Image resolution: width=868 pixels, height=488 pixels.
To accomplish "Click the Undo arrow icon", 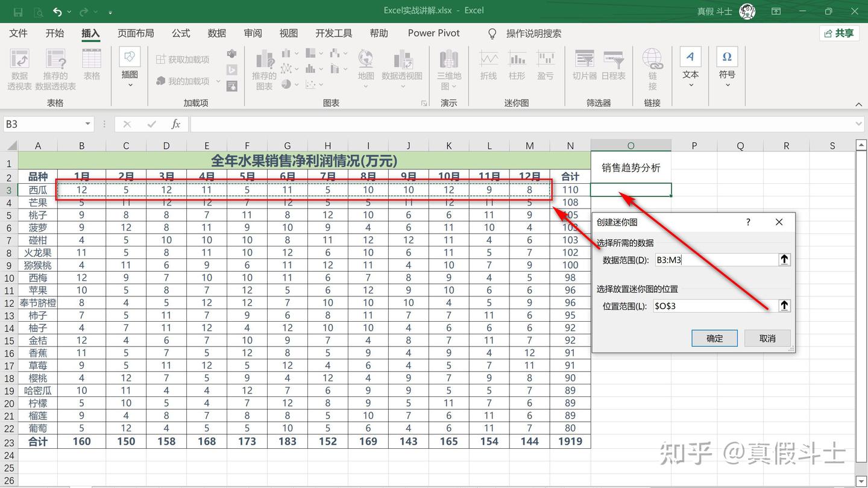I will 57,11.
